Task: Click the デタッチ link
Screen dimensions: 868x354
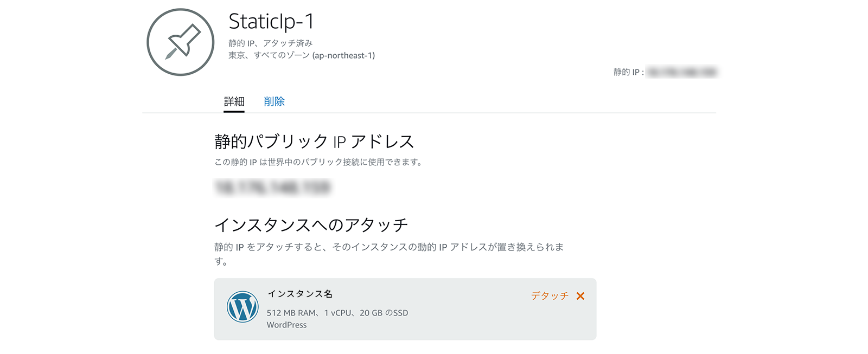Action: [x=550, y=296]
